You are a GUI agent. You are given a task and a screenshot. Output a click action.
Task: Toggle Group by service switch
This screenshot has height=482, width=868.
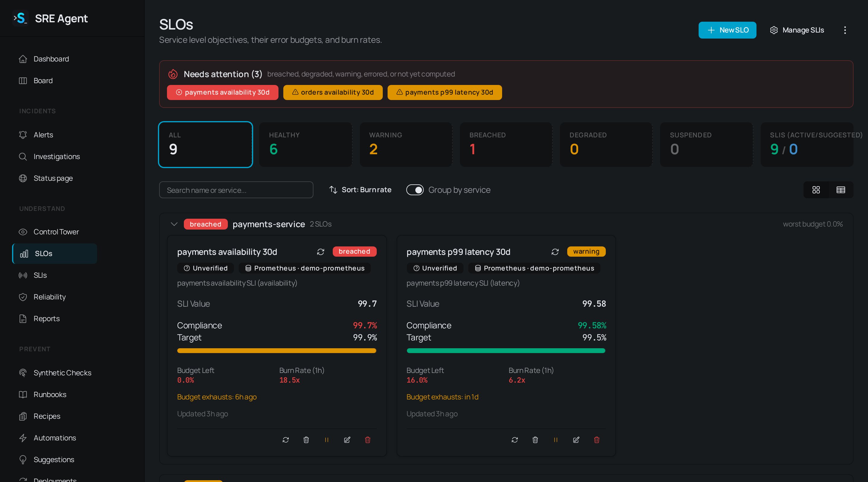pos(415,190)
